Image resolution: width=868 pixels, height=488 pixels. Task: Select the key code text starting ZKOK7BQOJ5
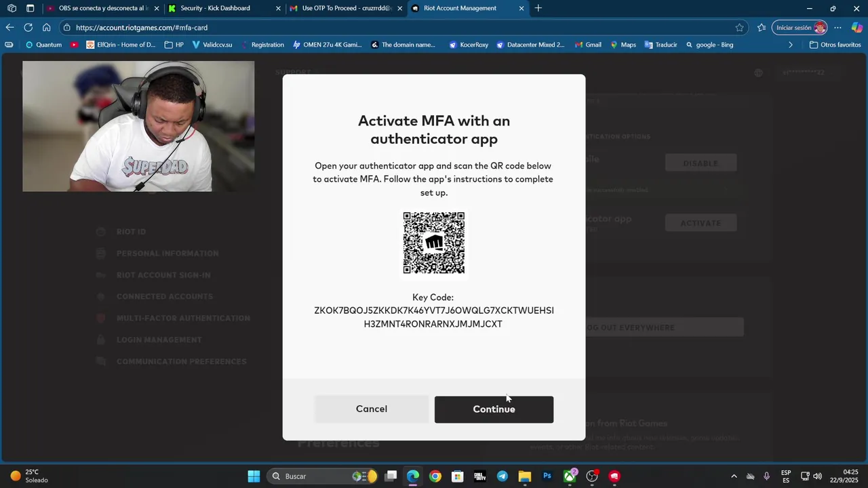(x=434, y=317)
